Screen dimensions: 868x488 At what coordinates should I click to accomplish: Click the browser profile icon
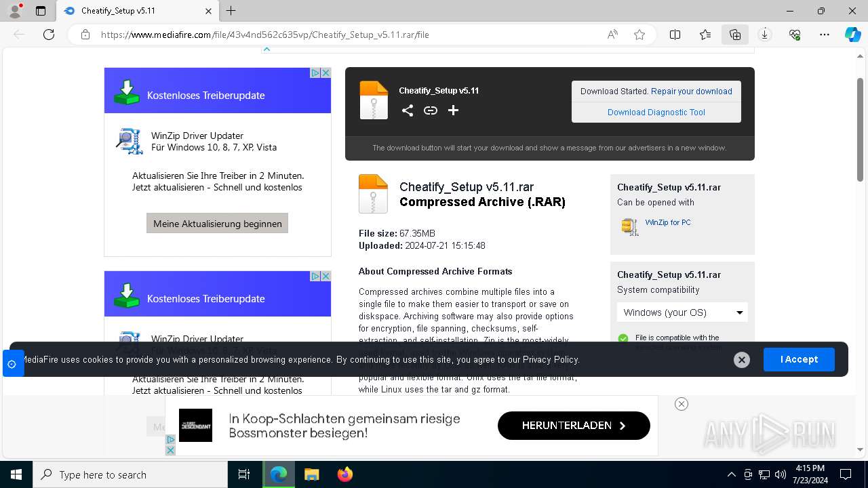pyautogui.click(x=15, y=11)
